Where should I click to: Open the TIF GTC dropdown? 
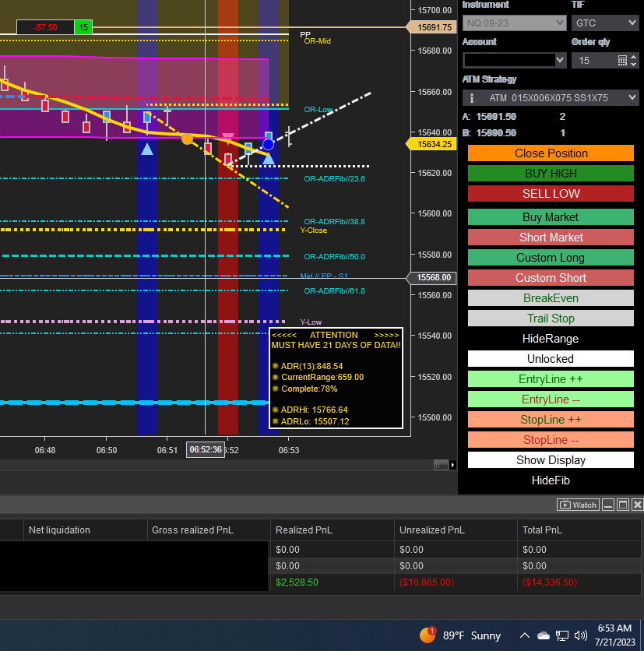(604, 23)
